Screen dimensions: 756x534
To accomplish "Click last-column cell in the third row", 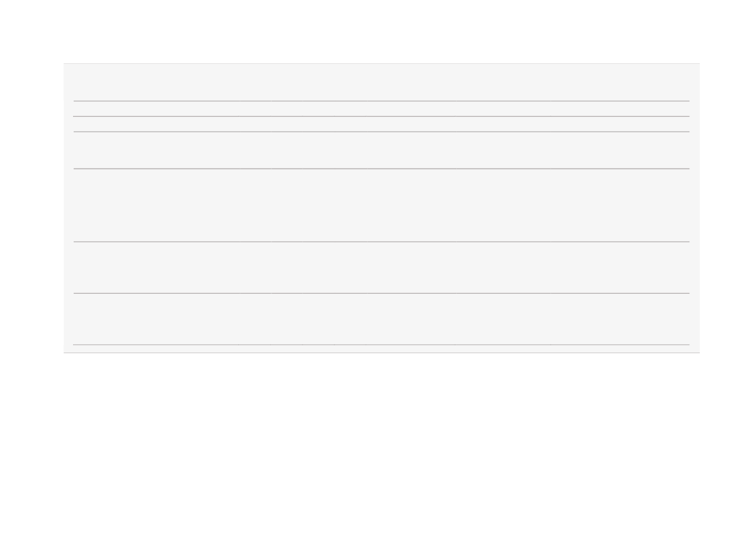I will (x=620, y=150).
